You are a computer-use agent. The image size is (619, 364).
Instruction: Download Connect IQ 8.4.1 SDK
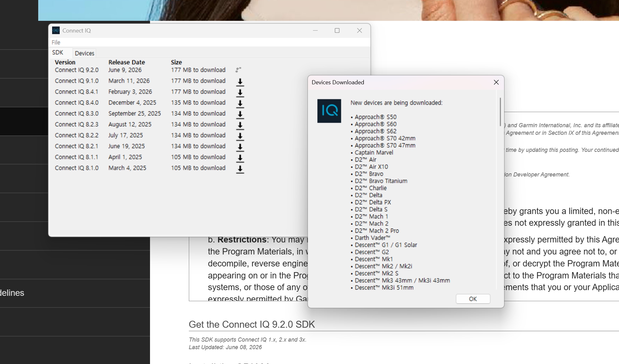(x=240, y=93)
